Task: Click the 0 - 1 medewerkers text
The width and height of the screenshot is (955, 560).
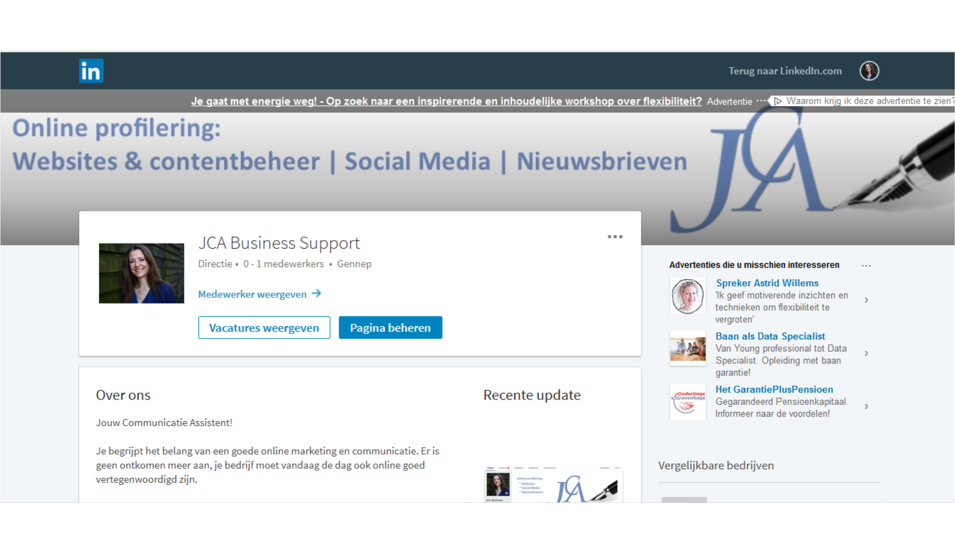Action: (283, 264)
